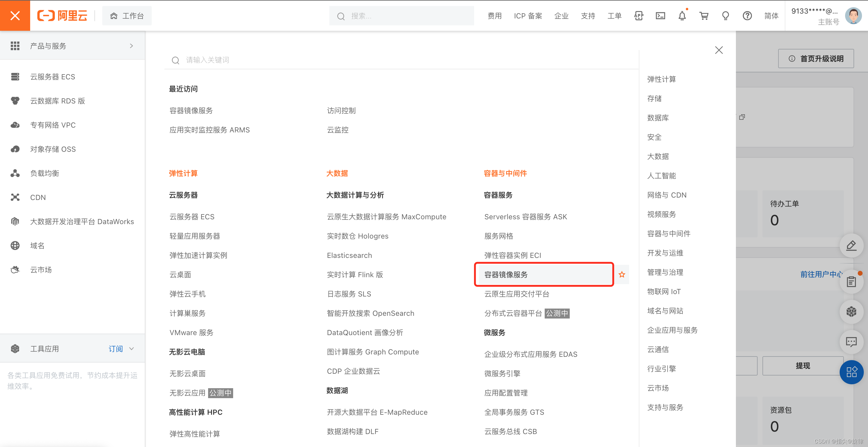Close the sidebar with the orange X button

[x=15, y=15]
